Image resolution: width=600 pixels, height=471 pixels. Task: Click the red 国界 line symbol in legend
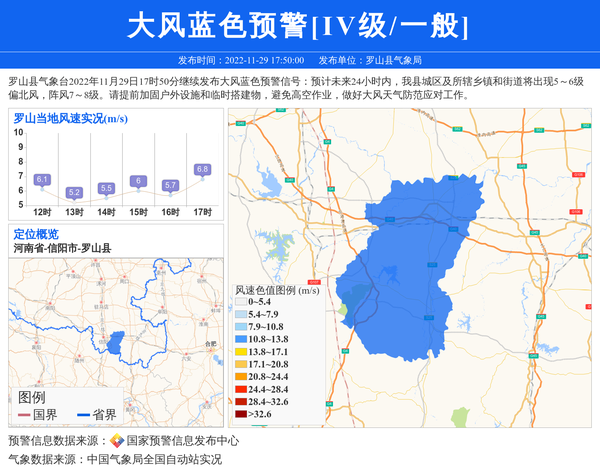(x=25, y=415)
